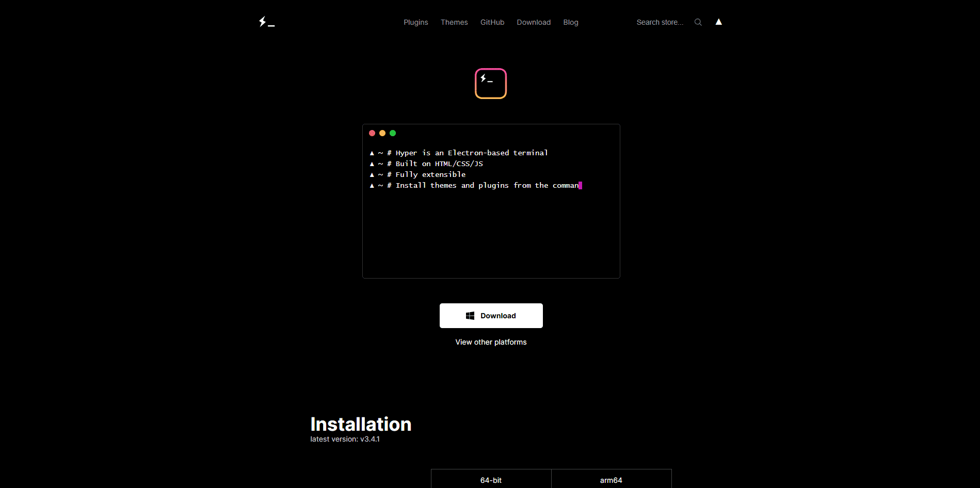This screenshot has height=488, width=980.
Task: Click the white Download button with the Windows logo
Action: (491, 316)
